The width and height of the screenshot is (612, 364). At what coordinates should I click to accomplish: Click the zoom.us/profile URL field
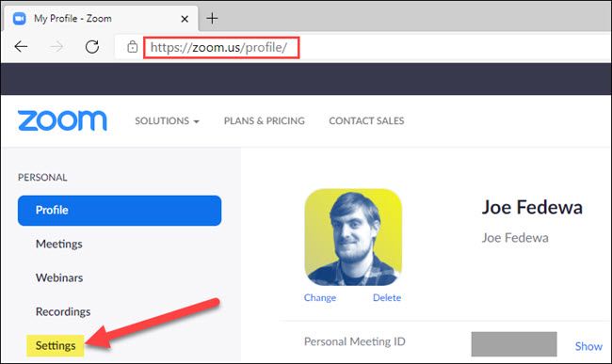[x=221, y=48]
